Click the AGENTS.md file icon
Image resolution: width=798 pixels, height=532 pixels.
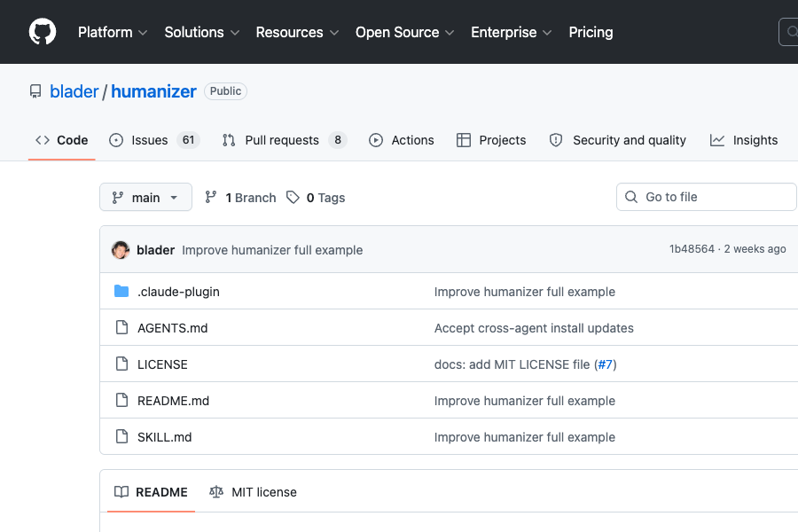(x=121, y=327)
